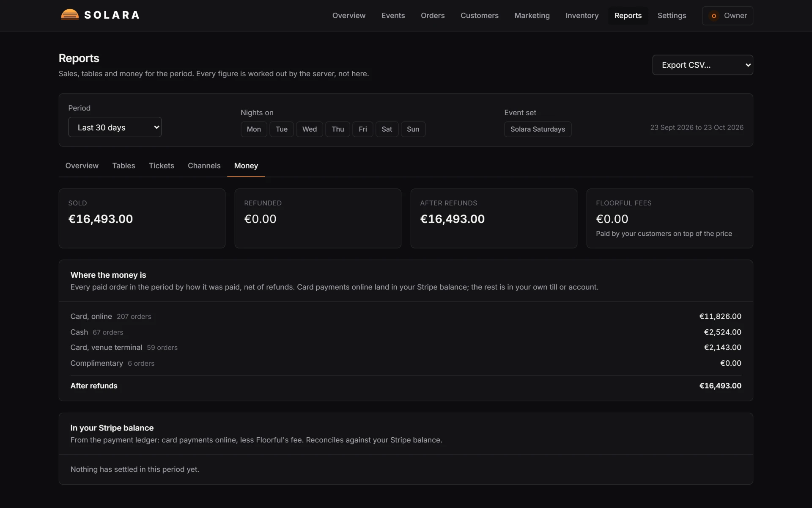The height and width of the screenshot is (508, 812).
Task: Click the €11,826.00 amount
Action: (x=720, y=316)
